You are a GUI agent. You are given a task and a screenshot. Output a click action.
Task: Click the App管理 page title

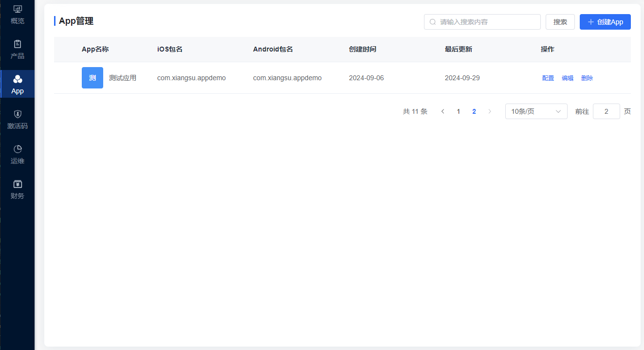pos(76,21)
